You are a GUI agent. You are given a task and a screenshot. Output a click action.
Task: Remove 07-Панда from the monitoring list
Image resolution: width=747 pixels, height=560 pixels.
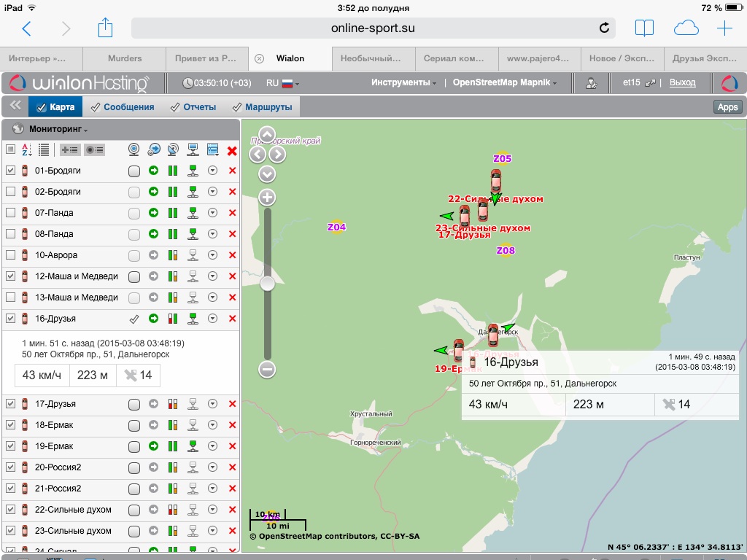point(232,213)
